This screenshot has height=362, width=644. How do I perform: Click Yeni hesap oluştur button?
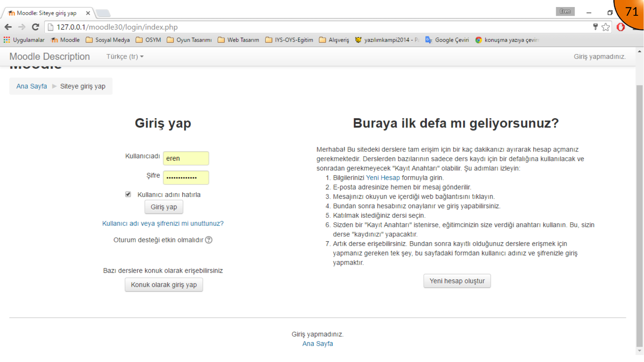tap(457, 281)
